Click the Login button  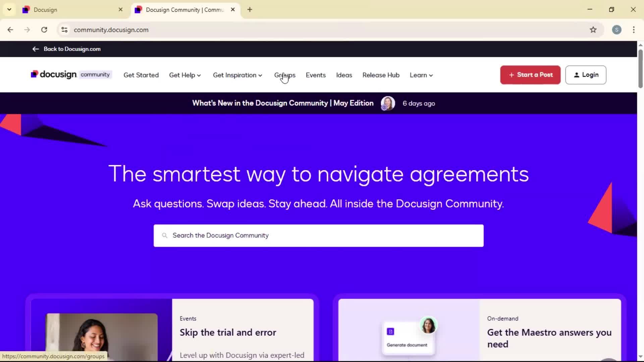click(586, 75)
